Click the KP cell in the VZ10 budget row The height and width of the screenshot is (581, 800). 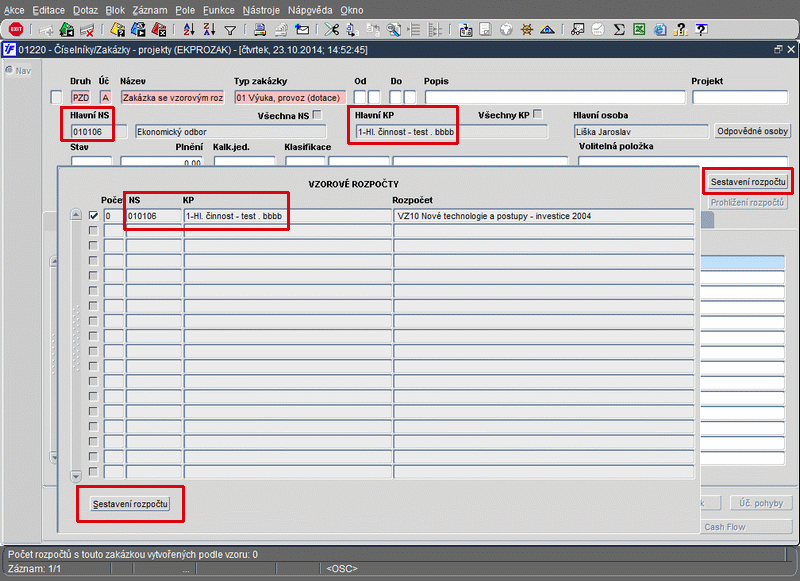coord(288,216)
